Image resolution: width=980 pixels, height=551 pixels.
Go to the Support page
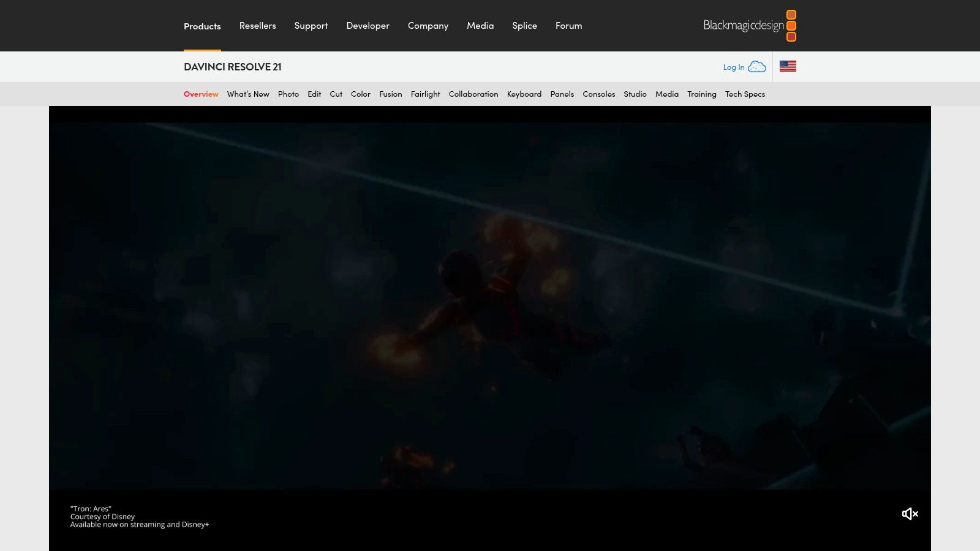pyautogui.click(x=311, y=26)
